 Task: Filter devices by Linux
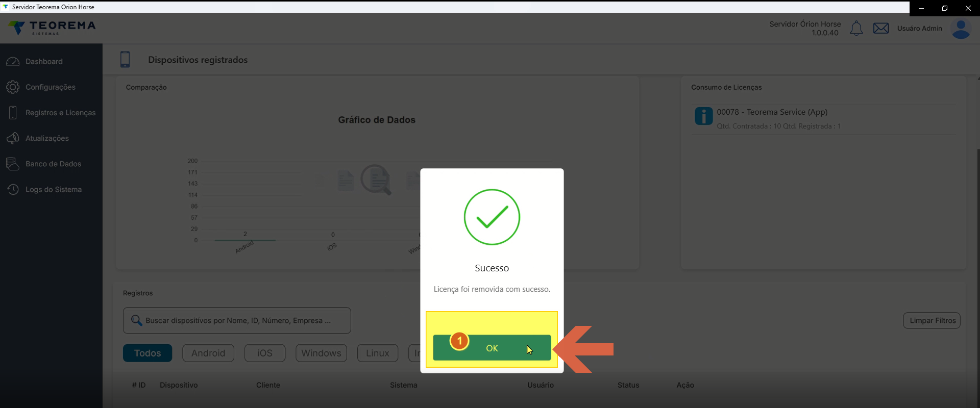click(378, 353)
